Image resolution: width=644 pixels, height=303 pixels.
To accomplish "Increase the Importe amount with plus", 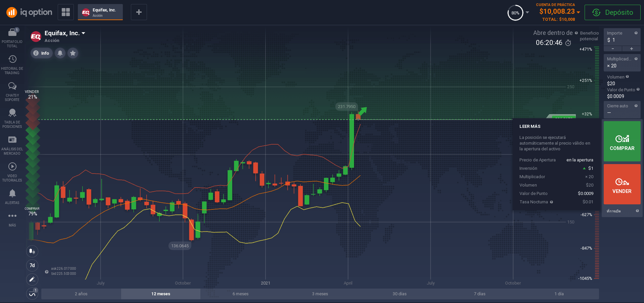I will click(631, 49).
